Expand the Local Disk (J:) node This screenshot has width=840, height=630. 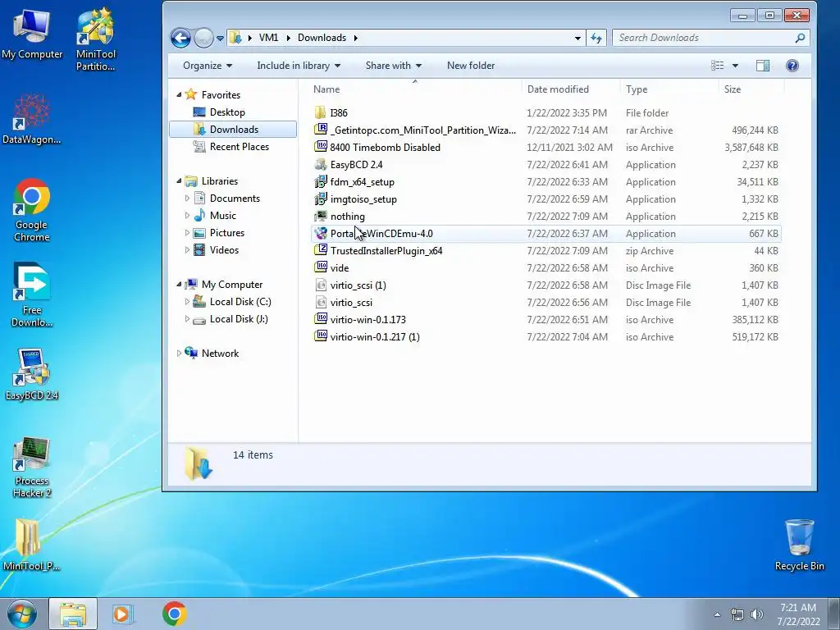tap(187, 319)
